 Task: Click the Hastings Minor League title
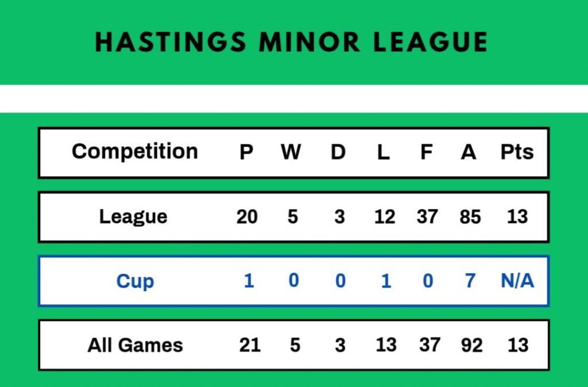(x=291, y=42)
